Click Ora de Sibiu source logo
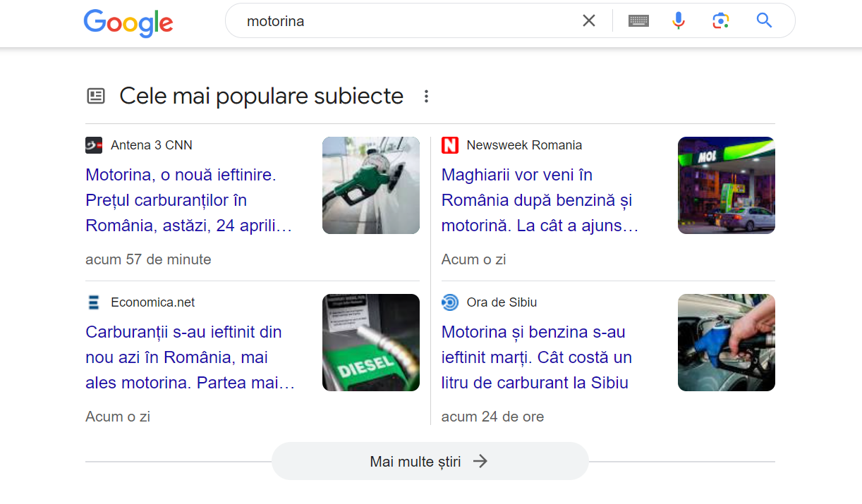The width and height of the screenshot is (862, 504). click(450, 302)
